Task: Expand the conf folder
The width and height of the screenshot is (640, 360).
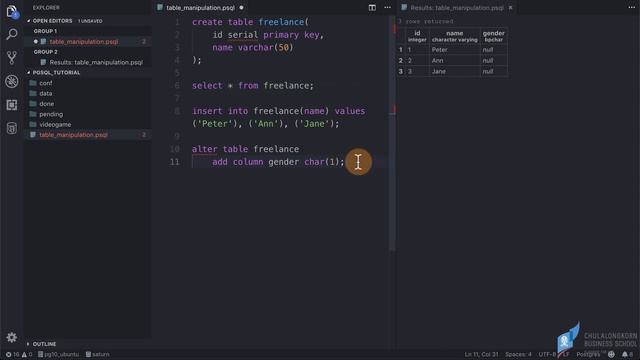Action: 45,83
